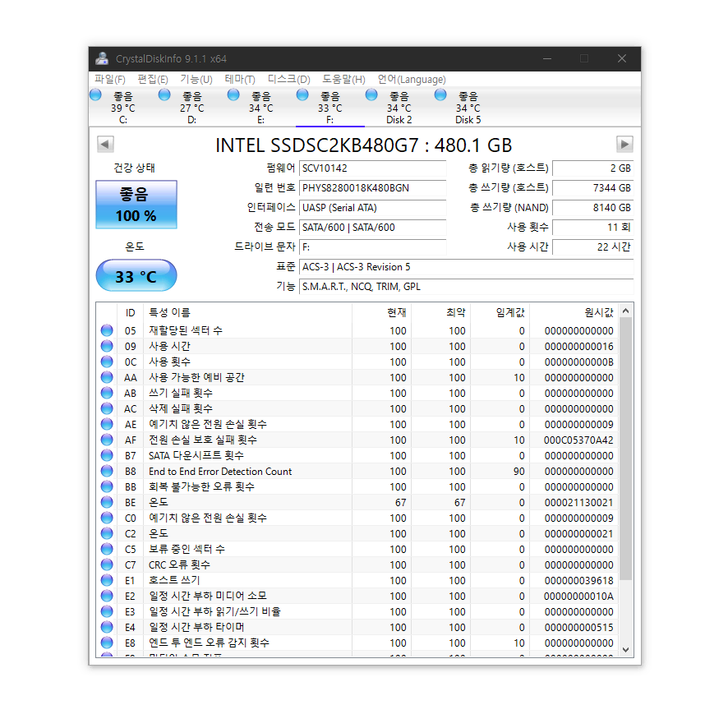Viewport: 728px width, 728px height.
Task: Click scroll up arrow of SMART list
Action: click(x=626, y=311)
